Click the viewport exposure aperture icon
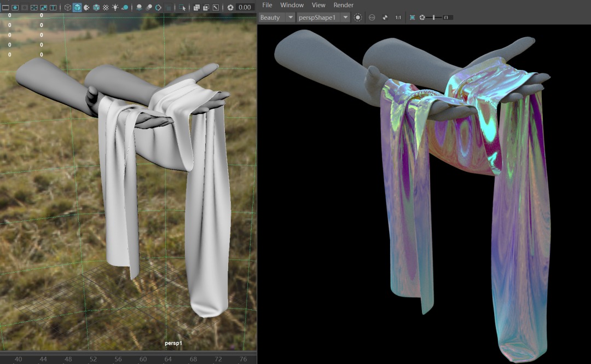Viewport: 591px width, 364px height. (x=230, y=7)
